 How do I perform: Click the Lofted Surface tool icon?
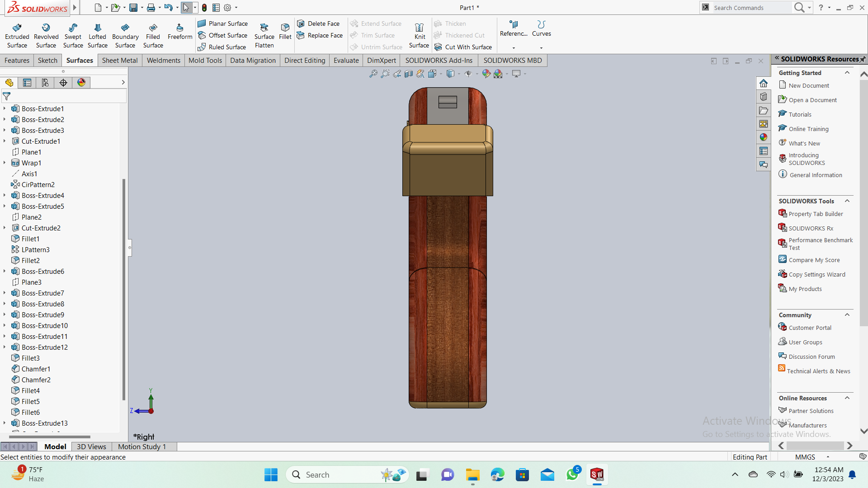pyautogui.click(x=98, y=28)
